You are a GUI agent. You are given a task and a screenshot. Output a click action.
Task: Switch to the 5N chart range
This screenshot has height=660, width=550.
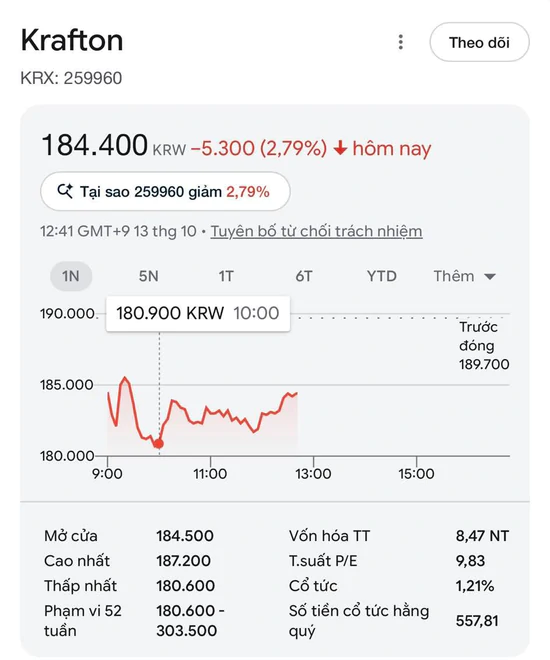click(149, 276)
